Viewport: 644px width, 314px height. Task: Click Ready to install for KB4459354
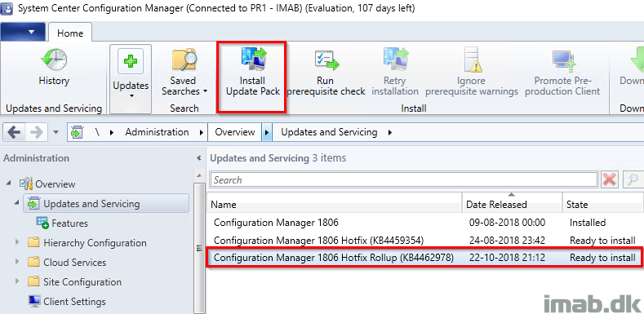click(602, 240)
